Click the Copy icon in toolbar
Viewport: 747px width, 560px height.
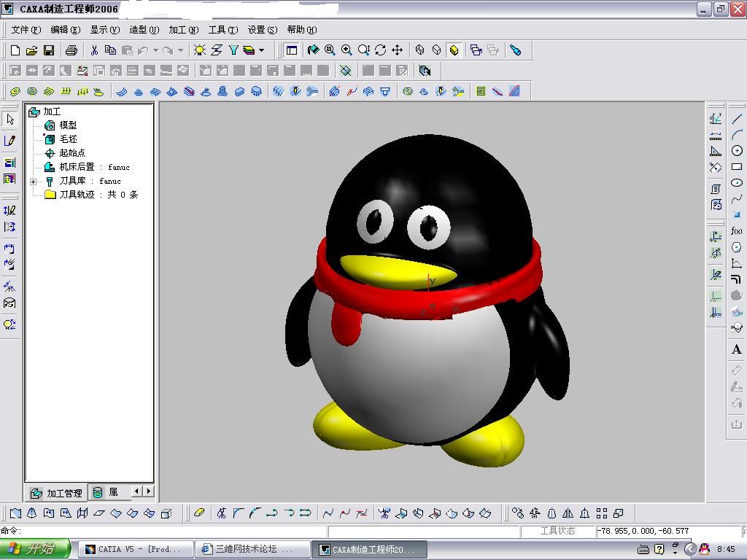[x=111, y=50]
